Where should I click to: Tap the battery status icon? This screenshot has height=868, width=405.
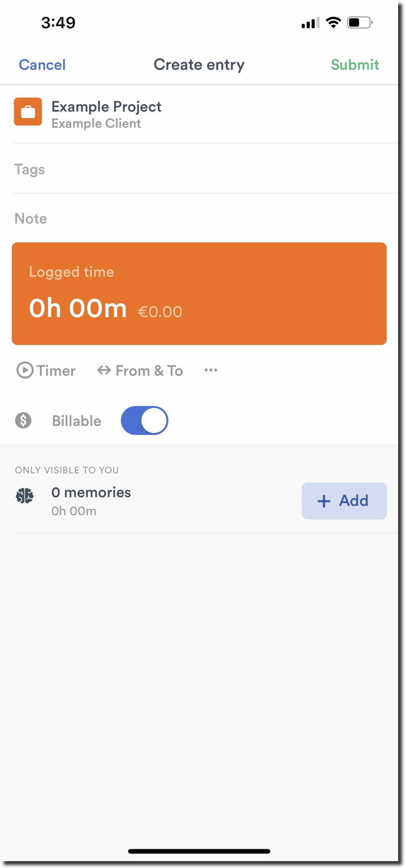coord(359,23)
